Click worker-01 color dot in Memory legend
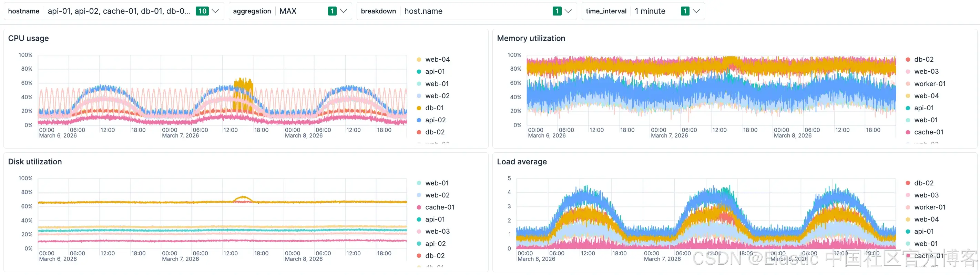 [908, 84]
